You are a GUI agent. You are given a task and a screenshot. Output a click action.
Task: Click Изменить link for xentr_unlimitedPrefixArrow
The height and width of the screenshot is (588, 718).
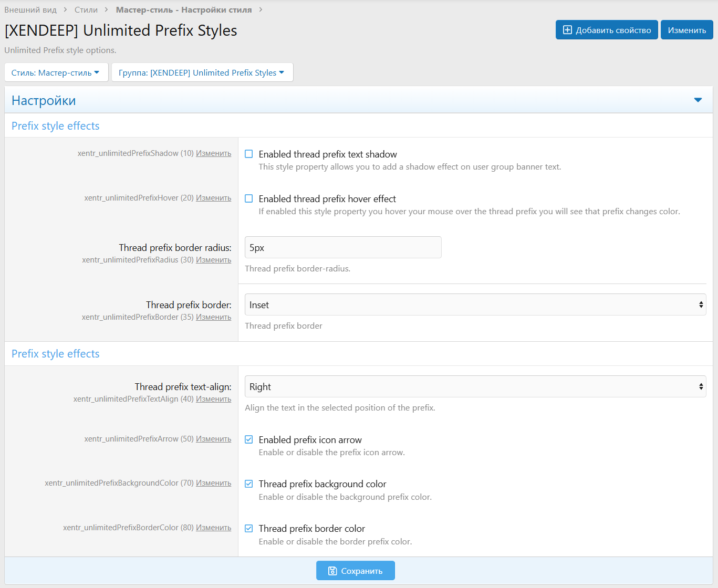214,439
